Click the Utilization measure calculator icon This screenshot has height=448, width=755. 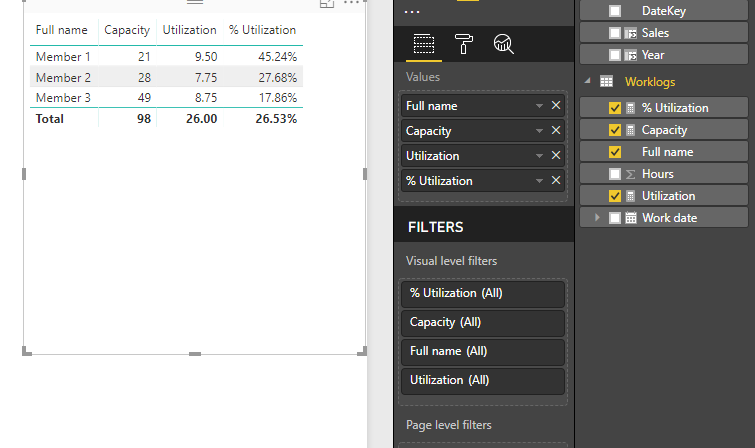point(630,196)
